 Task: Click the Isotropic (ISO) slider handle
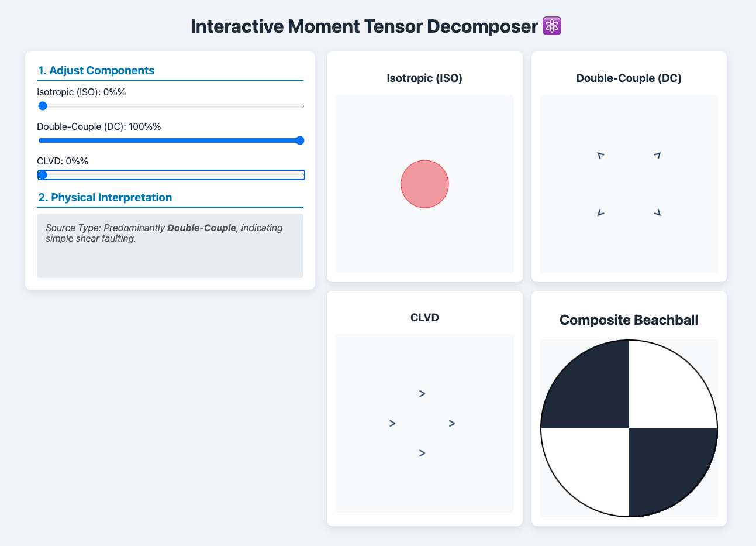[x=43, y=106]
